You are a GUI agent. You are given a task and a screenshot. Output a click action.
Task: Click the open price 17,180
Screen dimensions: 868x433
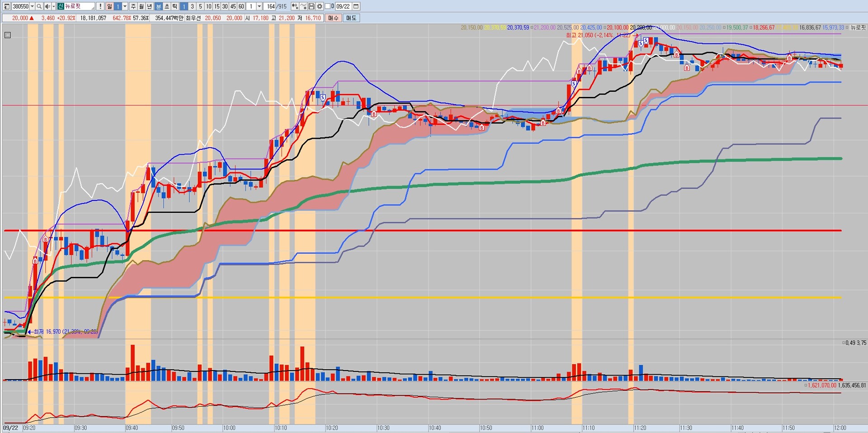pos(261,18)
